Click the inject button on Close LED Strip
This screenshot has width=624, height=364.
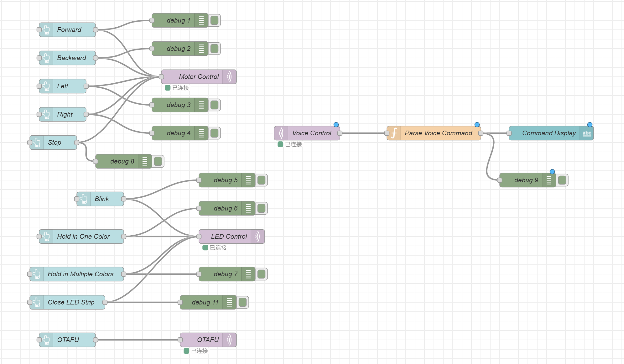(x=37, y=302)
